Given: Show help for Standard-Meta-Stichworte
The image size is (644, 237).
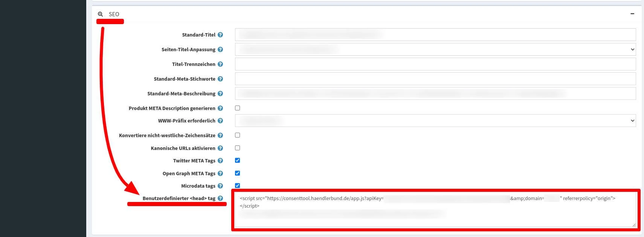Looking at the screenshot, I should pos(220,79).
